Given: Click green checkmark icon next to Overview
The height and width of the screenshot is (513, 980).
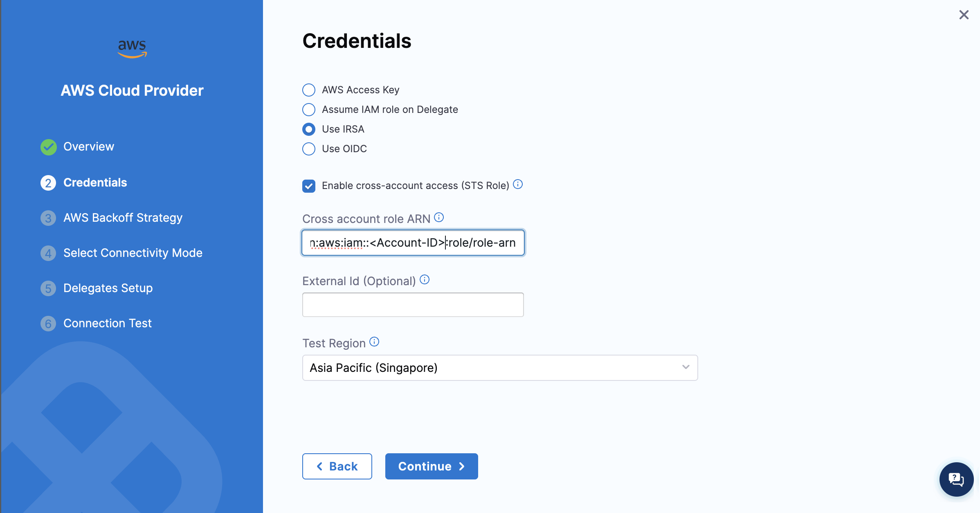Looking at the screenshot, I should click(x=49, y=147).
